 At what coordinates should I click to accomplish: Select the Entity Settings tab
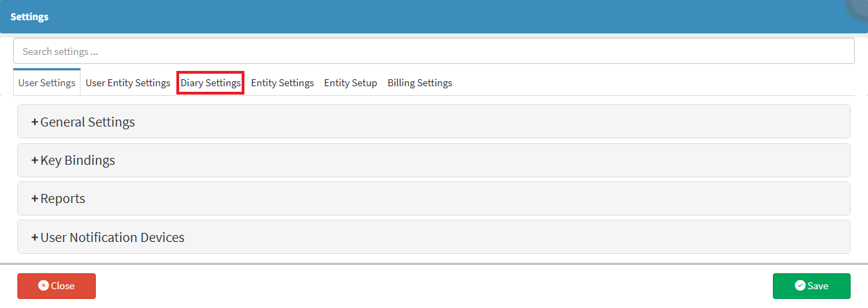point(283,83)
